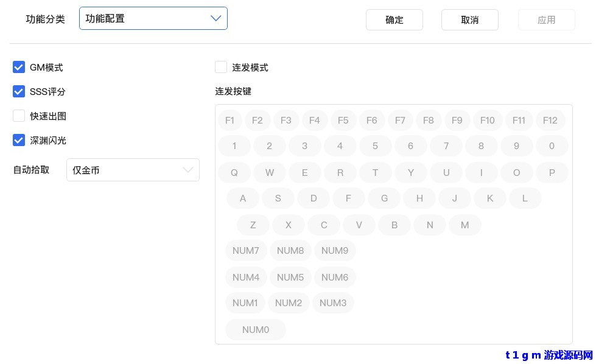Choose the L key button

click(525, 198)
